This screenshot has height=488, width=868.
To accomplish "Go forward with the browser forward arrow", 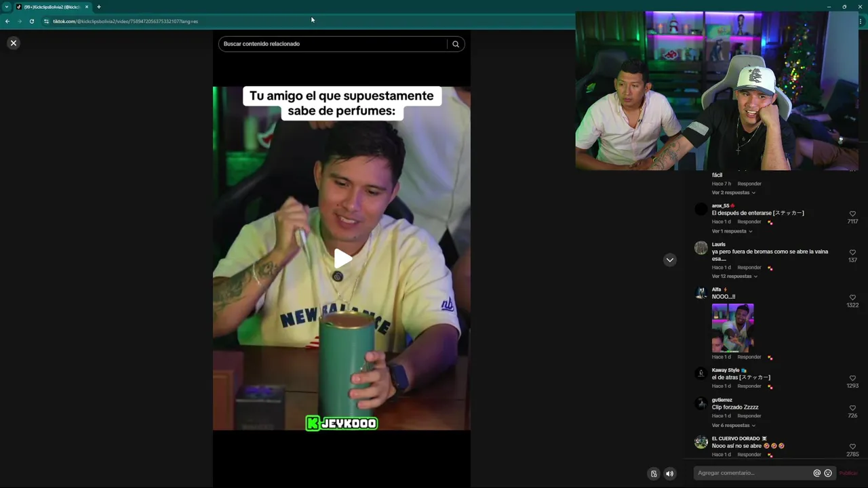I will tap(20, 21).
